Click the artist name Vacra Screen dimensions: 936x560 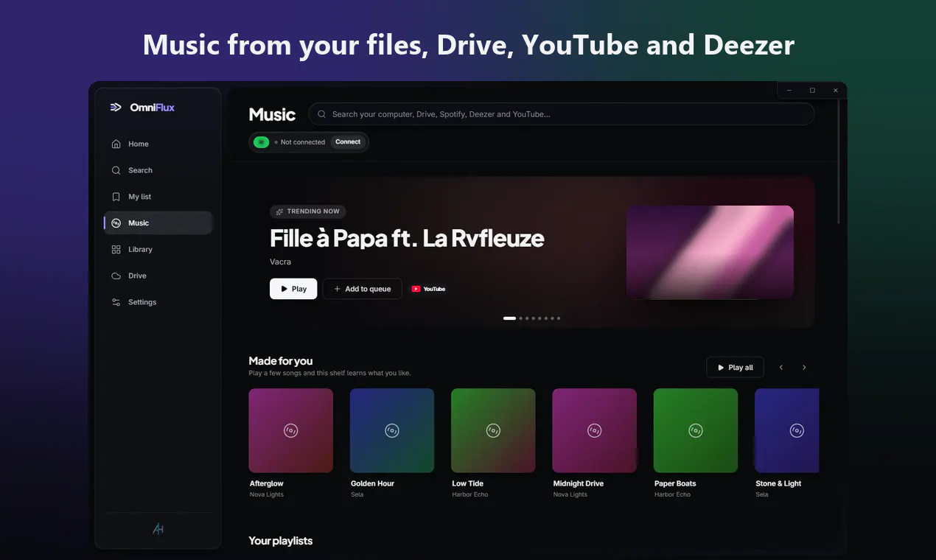[x=280, y=262]
